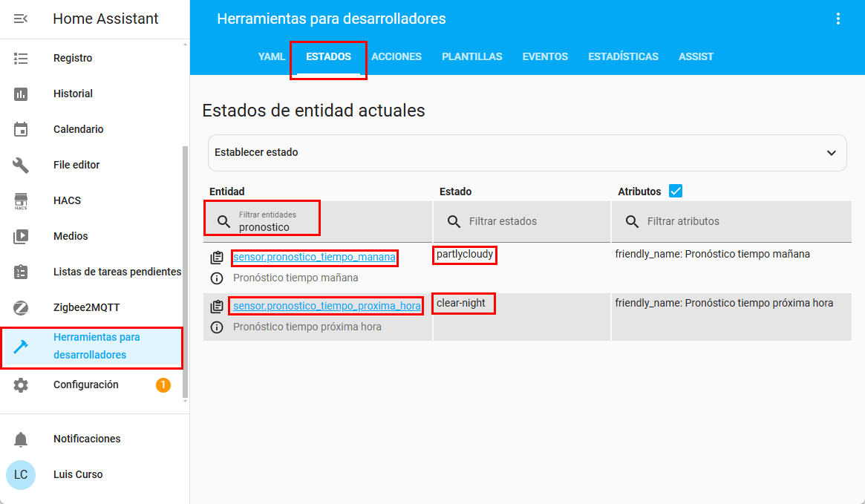Select the clear-night state value

460,304
